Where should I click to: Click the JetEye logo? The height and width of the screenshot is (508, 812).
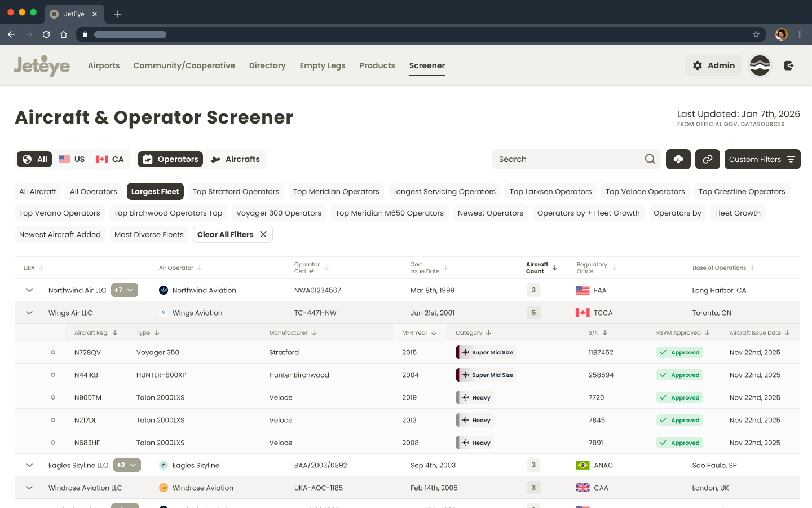pos(42,65)
